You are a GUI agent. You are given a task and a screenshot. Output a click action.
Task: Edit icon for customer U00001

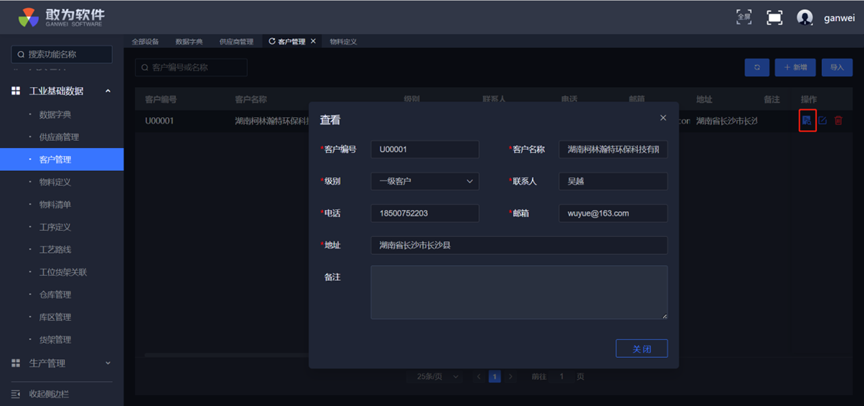[x=823, y=121]
